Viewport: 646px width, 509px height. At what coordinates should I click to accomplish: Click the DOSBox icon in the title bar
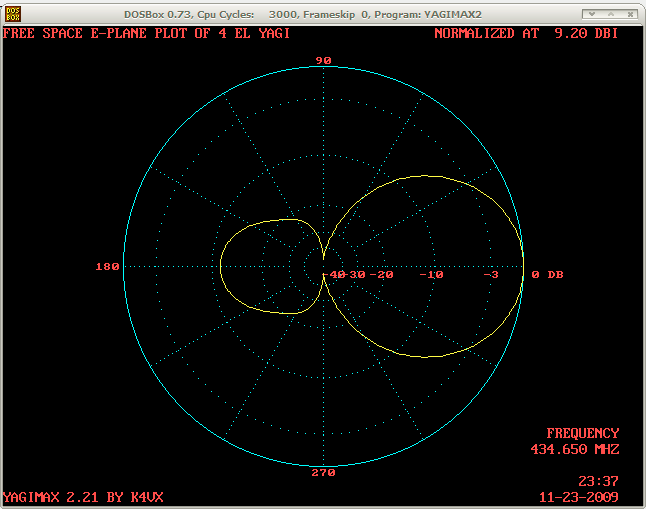13,13
